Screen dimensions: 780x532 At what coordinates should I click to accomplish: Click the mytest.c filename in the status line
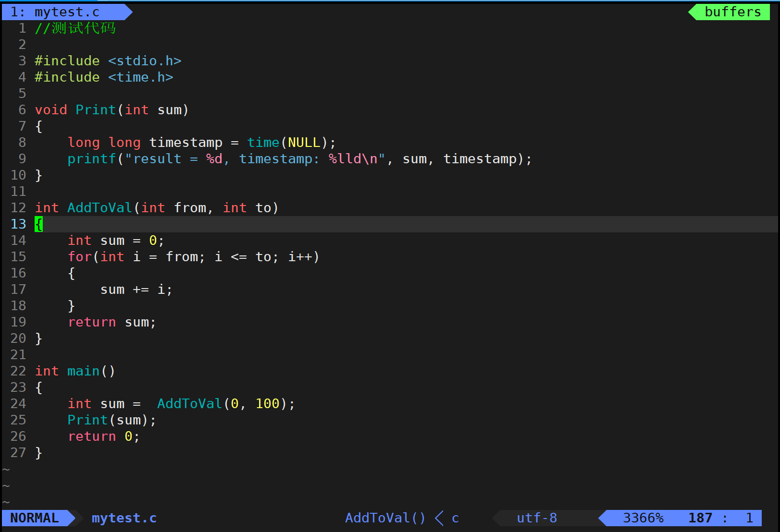pyautogui.click(x=124, y=518)
